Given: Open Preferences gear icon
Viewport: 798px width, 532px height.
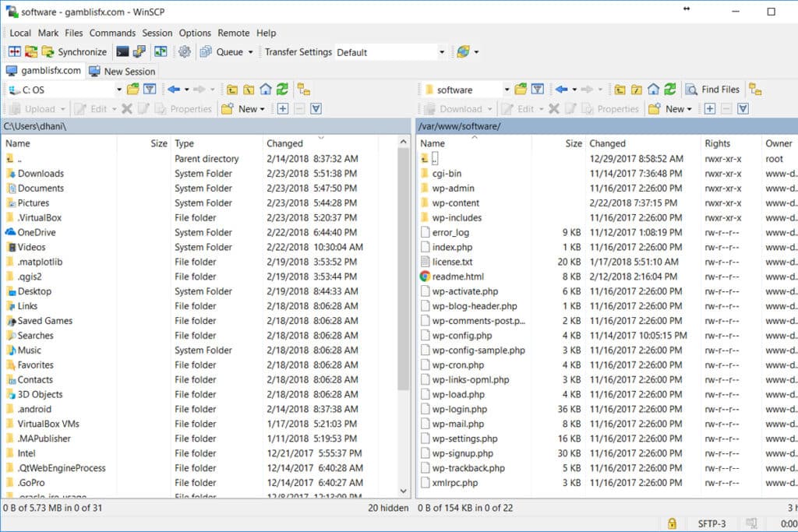Looking at the screenshot, I should [185, 52].
